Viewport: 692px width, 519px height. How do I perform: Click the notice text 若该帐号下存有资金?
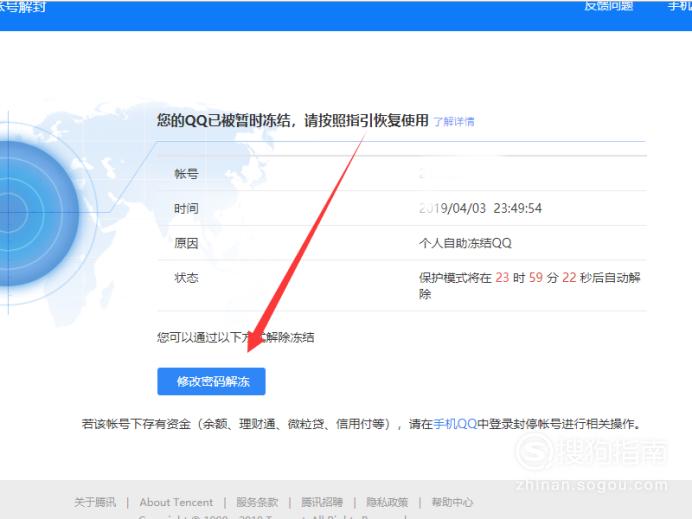click(x=136, y=424)
